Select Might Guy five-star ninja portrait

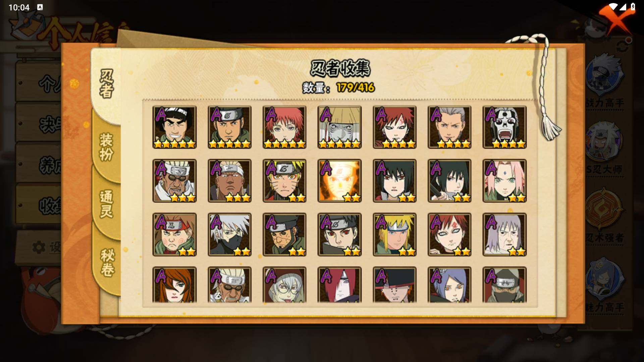point(174,127)
